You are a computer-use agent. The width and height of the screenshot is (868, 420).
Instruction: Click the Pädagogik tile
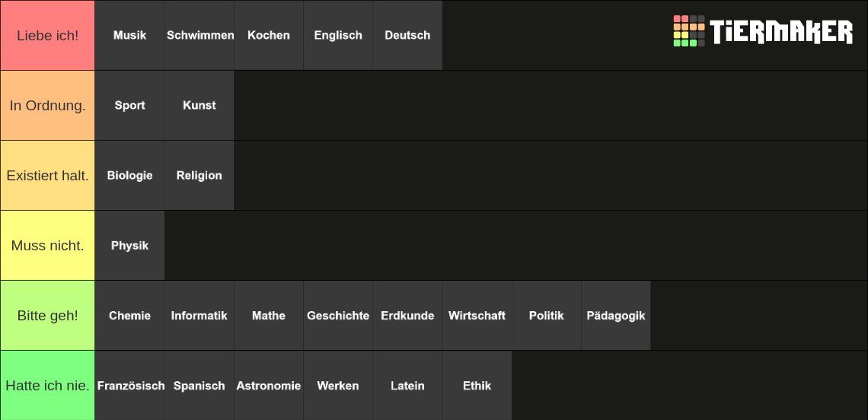(x=615, y=316)
